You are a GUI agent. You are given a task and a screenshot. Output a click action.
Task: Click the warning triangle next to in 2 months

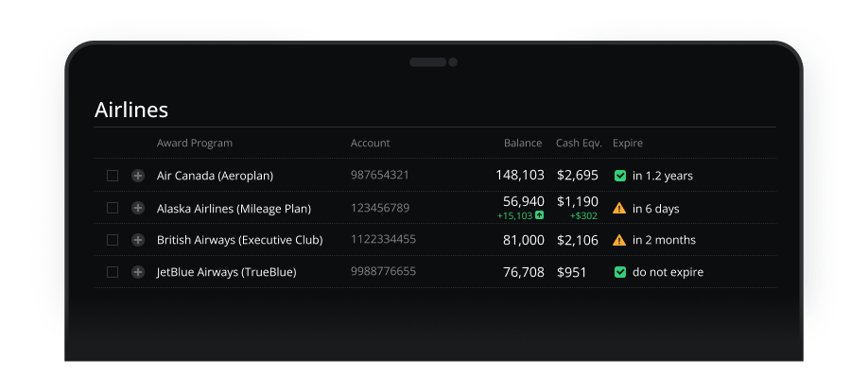619,240
